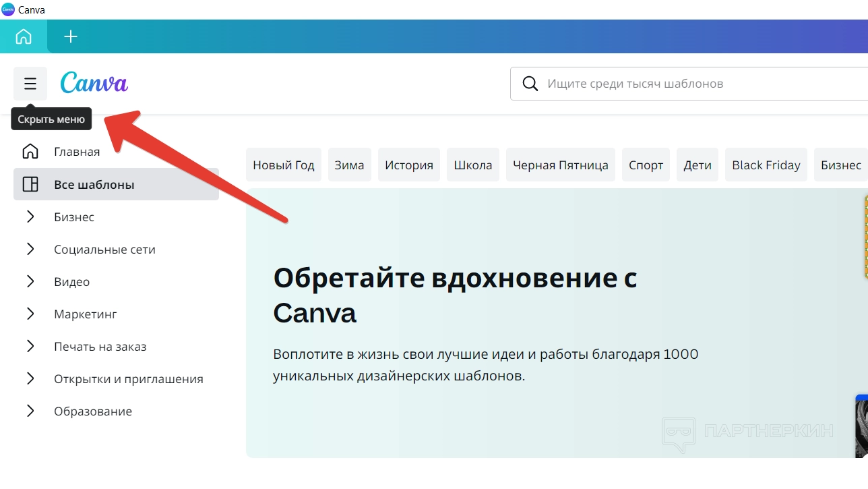Open the Открытки и приглашения label

click(129, 379)
